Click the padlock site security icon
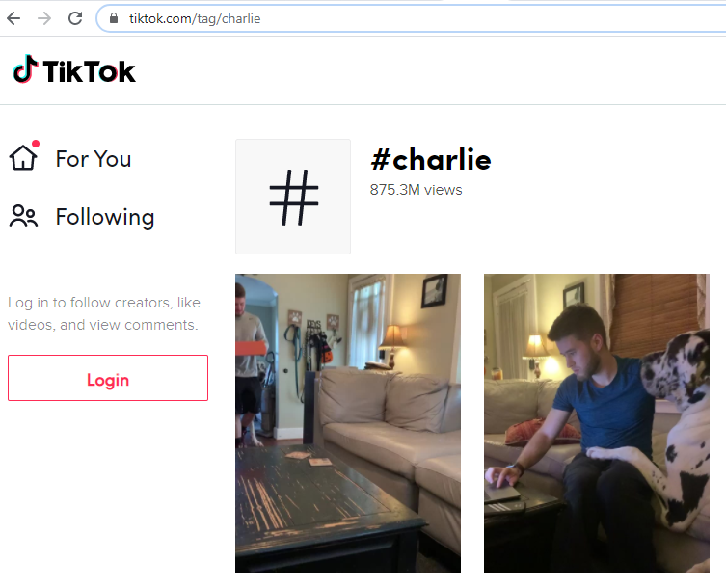This screenshot has height=588, width=726. [114, 18]
